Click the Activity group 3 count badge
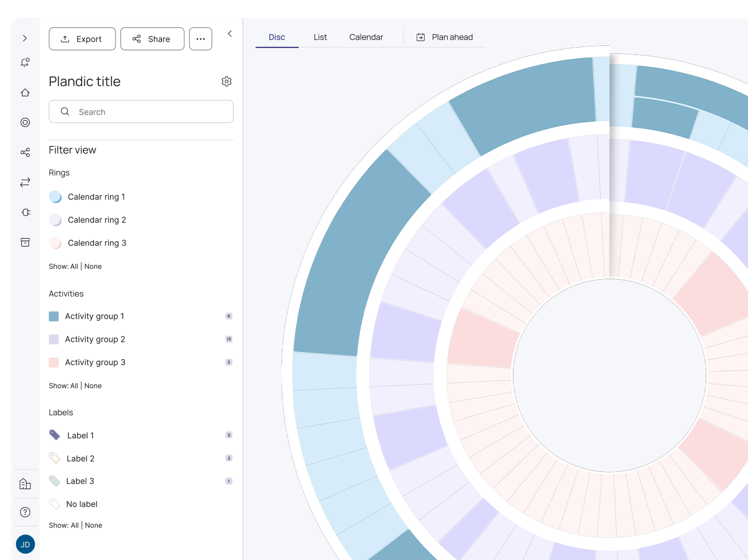Viewport: 748px width, 560px height. (x=229, y=362)
